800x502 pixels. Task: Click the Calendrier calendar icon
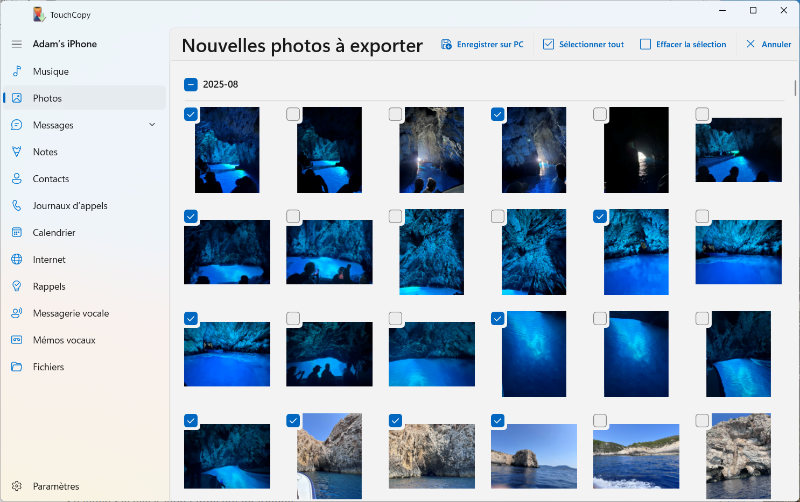click(17, 232)
